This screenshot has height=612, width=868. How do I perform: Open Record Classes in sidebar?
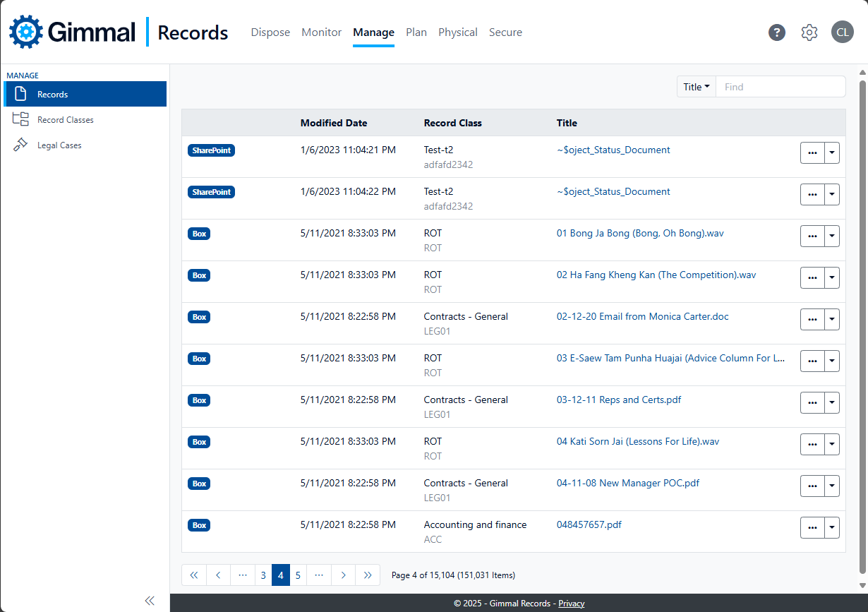(65, 120)
